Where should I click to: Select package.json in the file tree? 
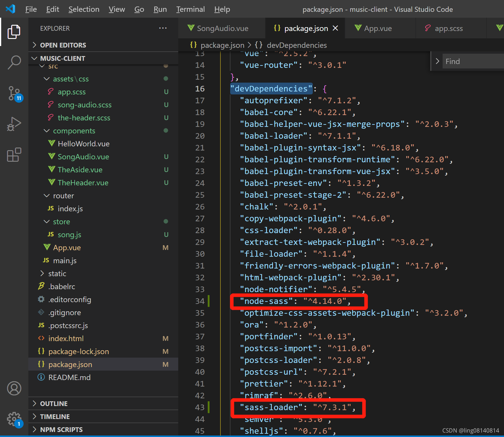coord(103,364)
